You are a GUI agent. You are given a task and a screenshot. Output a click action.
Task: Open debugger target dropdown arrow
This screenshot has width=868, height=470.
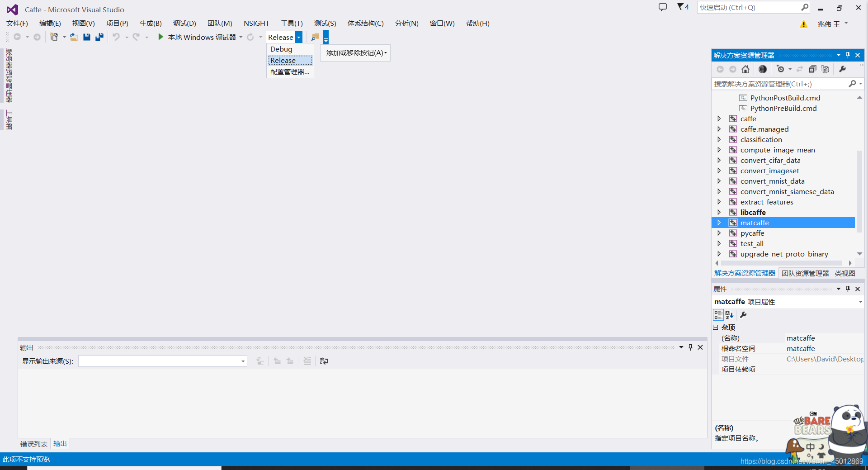click(241, 37)
